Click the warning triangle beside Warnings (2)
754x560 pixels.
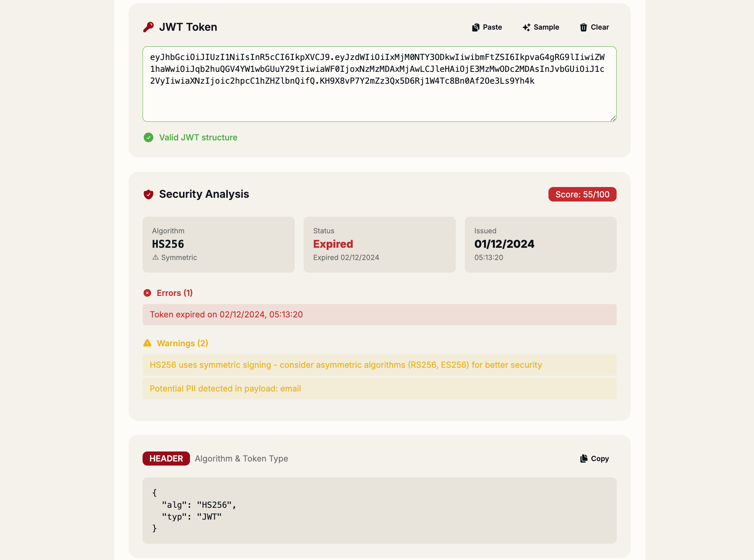click(147, 343)
